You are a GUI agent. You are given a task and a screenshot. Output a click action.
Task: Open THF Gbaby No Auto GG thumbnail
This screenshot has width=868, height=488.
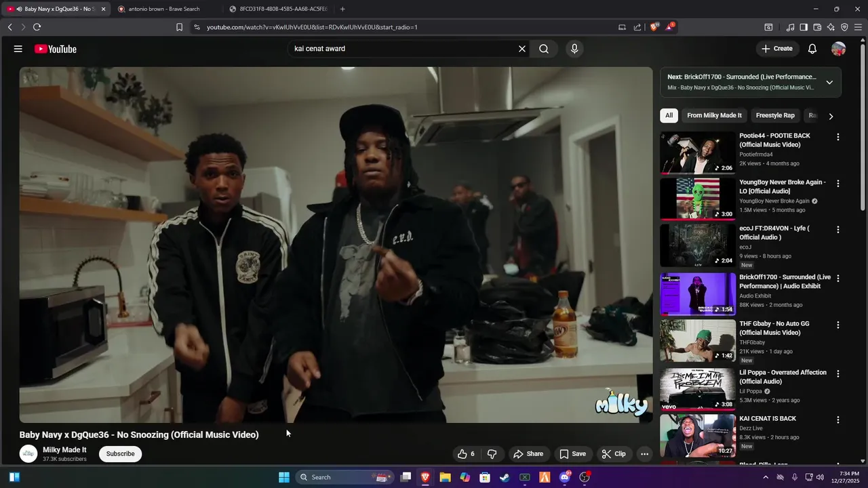pos(698,340)
